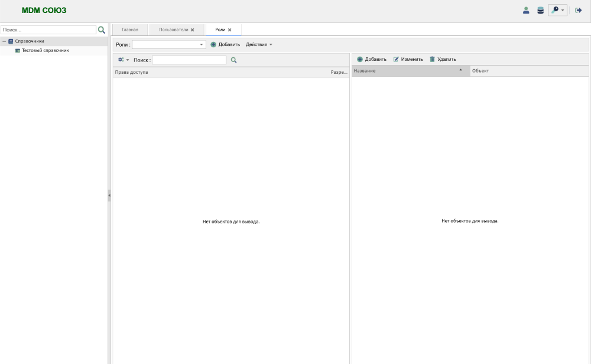Expand the Роли combo box

coord(201,45)
